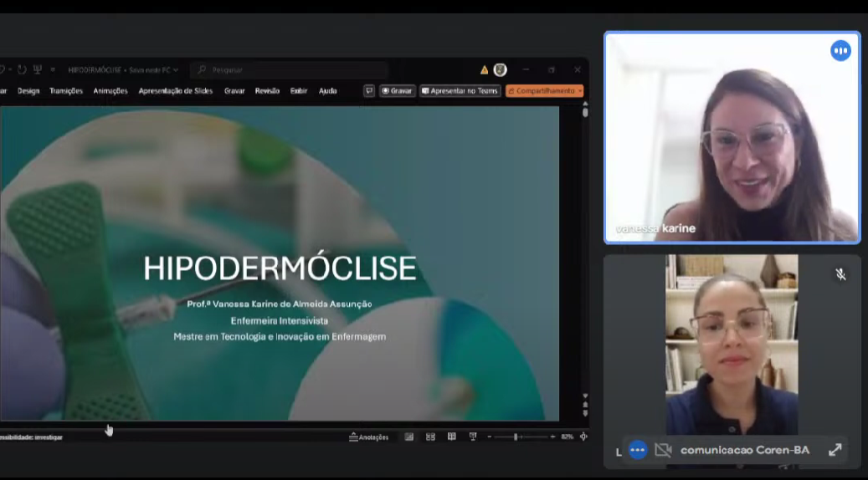Close the PowerPoint window
The width and height of the screenshot is (868, 480).
pos(578,70)
